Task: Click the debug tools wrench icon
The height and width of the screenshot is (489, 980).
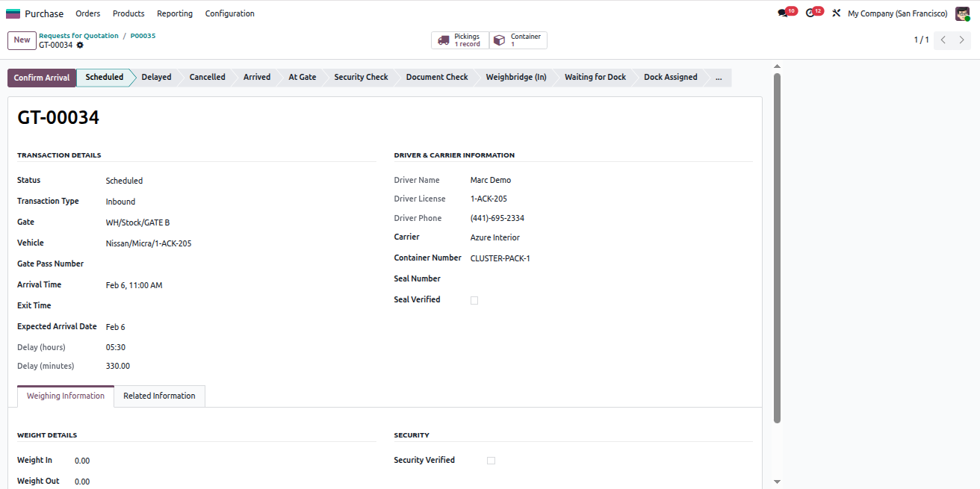Action: coord(836,13)
